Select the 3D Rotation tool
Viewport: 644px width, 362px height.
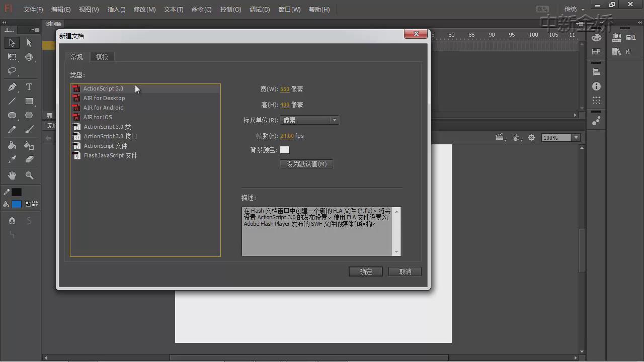point(29,57)
